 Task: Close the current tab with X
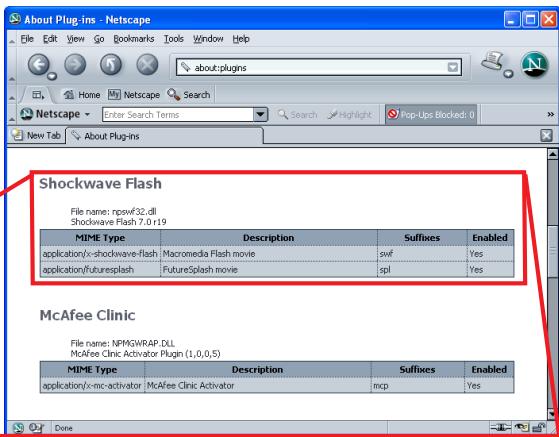coord(546,135)
